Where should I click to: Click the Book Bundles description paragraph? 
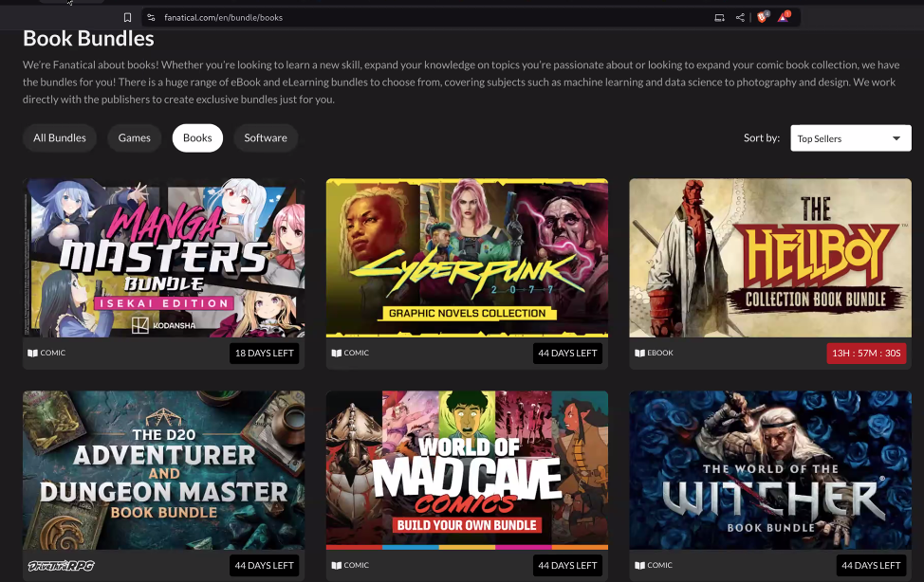[461, 82]
